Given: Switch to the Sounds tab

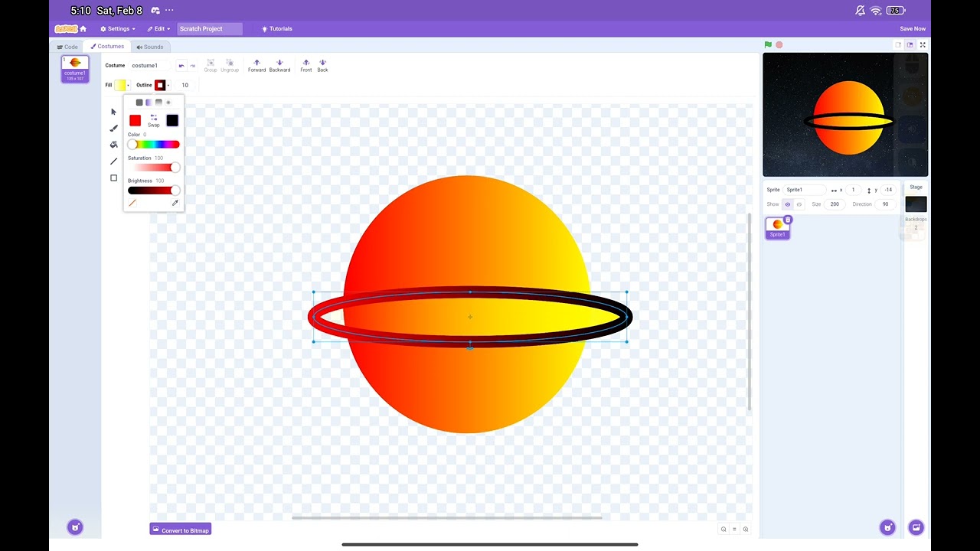Looking at the screenshot, I should pyautogui.click(x=149, y=47).
